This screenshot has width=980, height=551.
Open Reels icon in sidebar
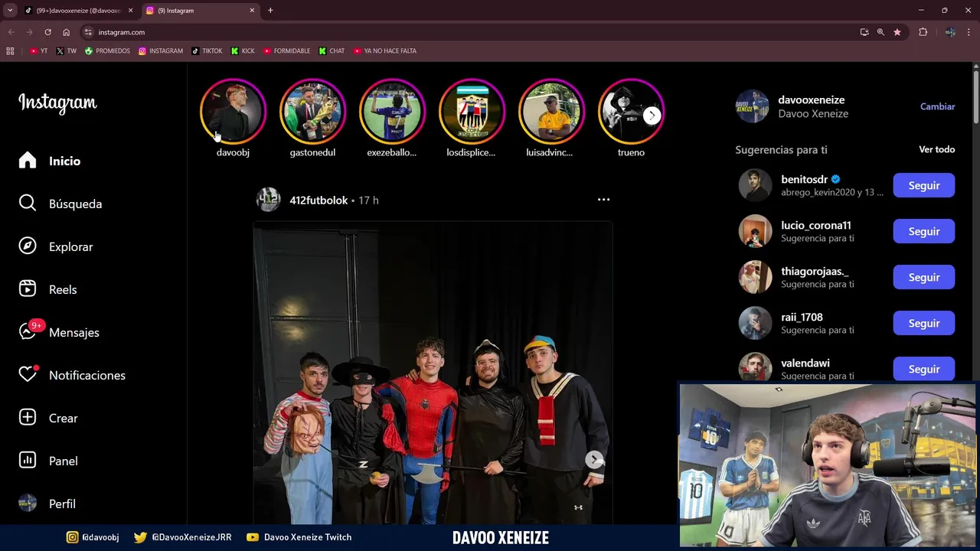click(28, 289)
